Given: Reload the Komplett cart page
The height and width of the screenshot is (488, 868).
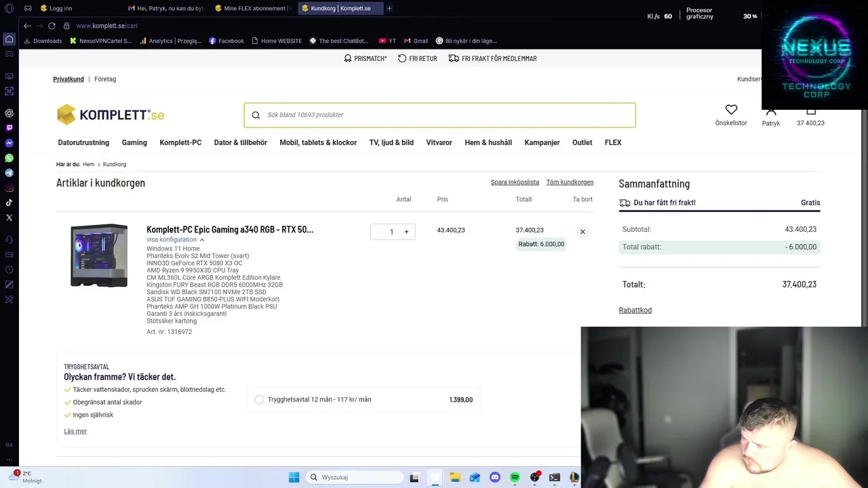Looking at the screenshot, I should pos(52,26).
